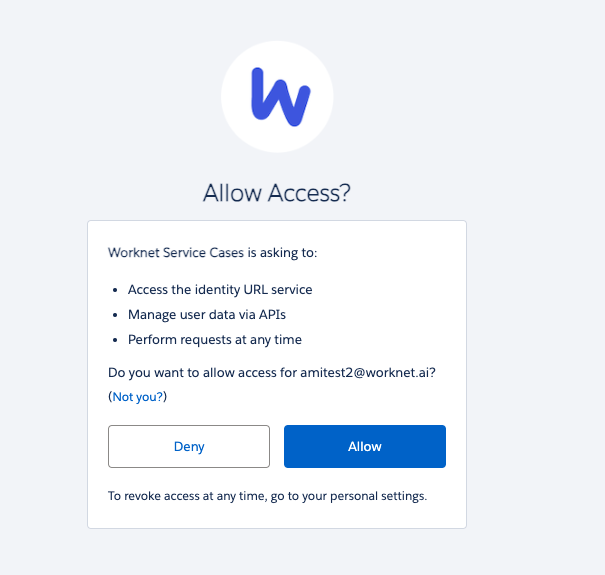Viewport: 605px width, 575px height.
Task: Click the bullet dot before Manage user data
Action: tap(115, 315)
